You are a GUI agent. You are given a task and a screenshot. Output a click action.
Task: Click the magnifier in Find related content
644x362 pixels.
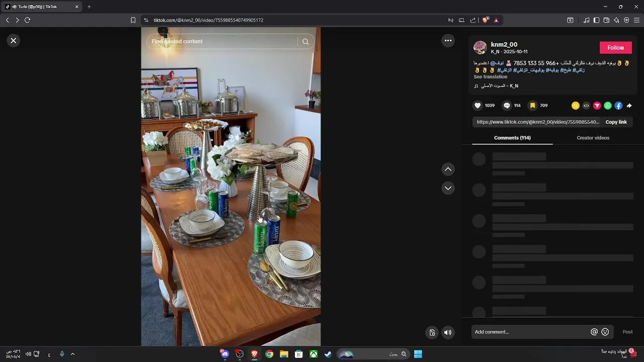305,42
